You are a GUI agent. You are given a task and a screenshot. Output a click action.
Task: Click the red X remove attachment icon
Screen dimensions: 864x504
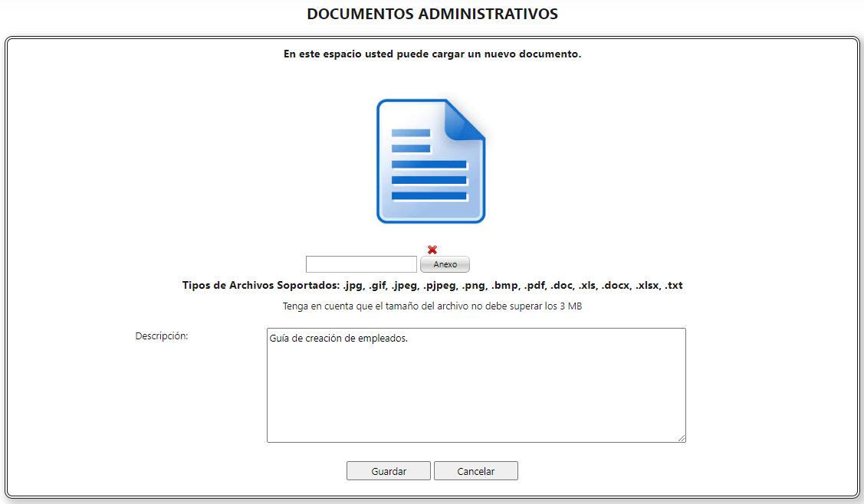point(432,250)
